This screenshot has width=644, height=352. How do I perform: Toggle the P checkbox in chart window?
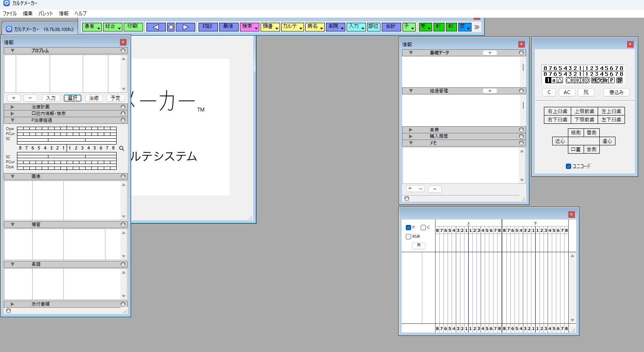[x=408, y=227]
